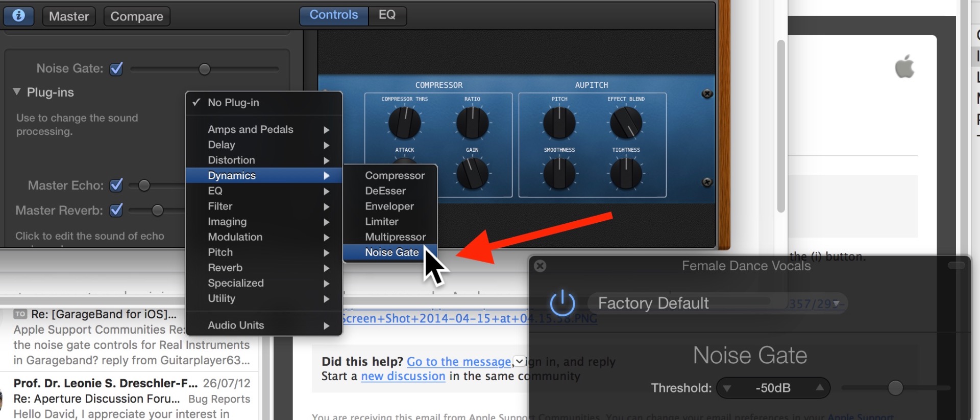The height and width of the screenshot is (420, 980).
Task: Adjust the AUPitch Pitch knob
Action: point(559,123)
